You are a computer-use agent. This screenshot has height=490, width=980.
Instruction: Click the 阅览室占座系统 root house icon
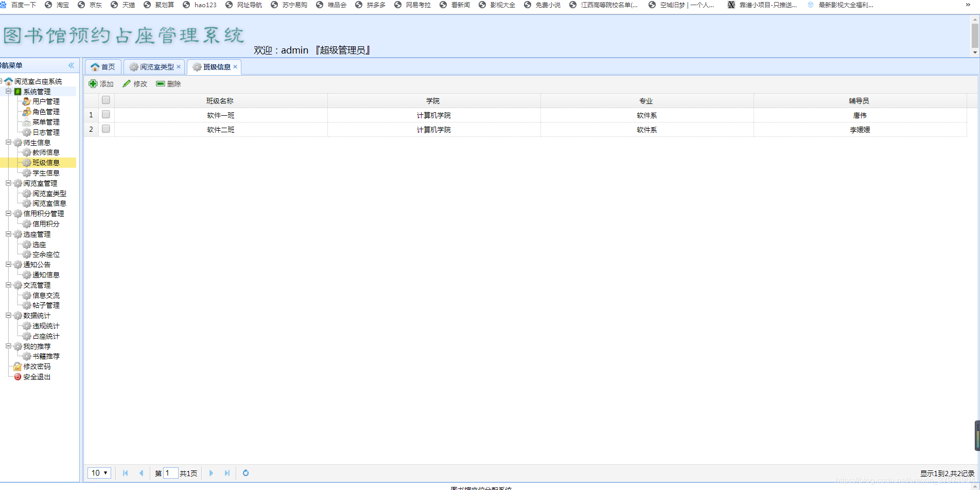[x=9, y=81]
